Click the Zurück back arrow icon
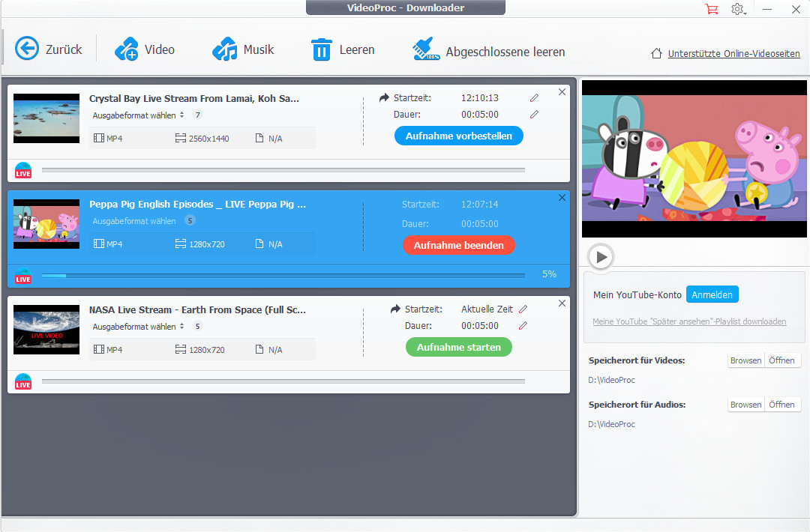Image resolution: width=810 pixels, height=532 pixels. [27, 49]
